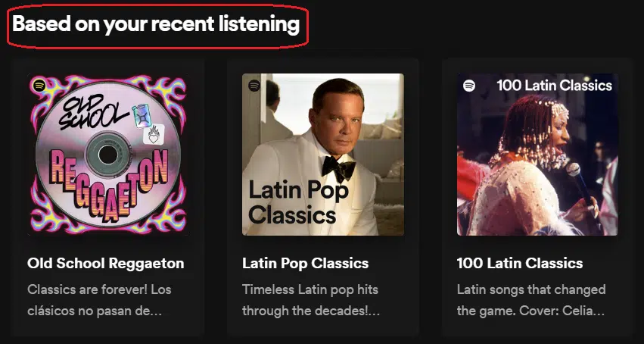Select the Old School Reggaeton cover art
This screenshot has width=644, height=344.
click(107, 155)
